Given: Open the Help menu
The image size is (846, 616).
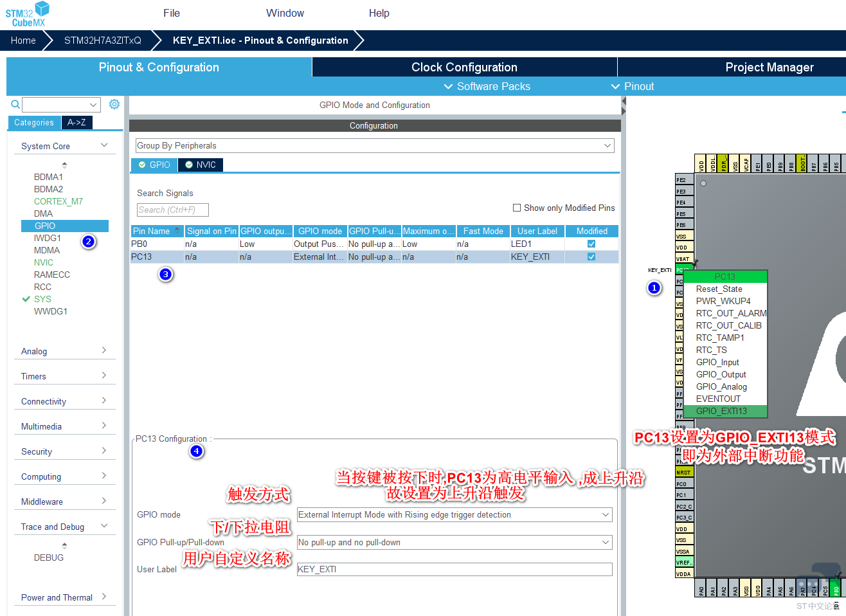Looking at the screenshot, I should (379, 13).
